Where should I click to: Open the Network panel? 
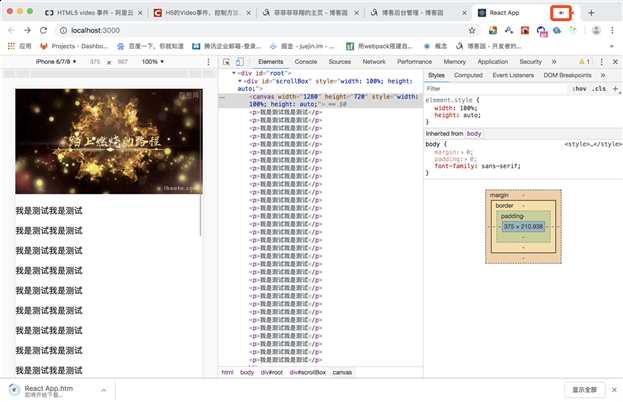pyautogui.click(x=374, y=62)
